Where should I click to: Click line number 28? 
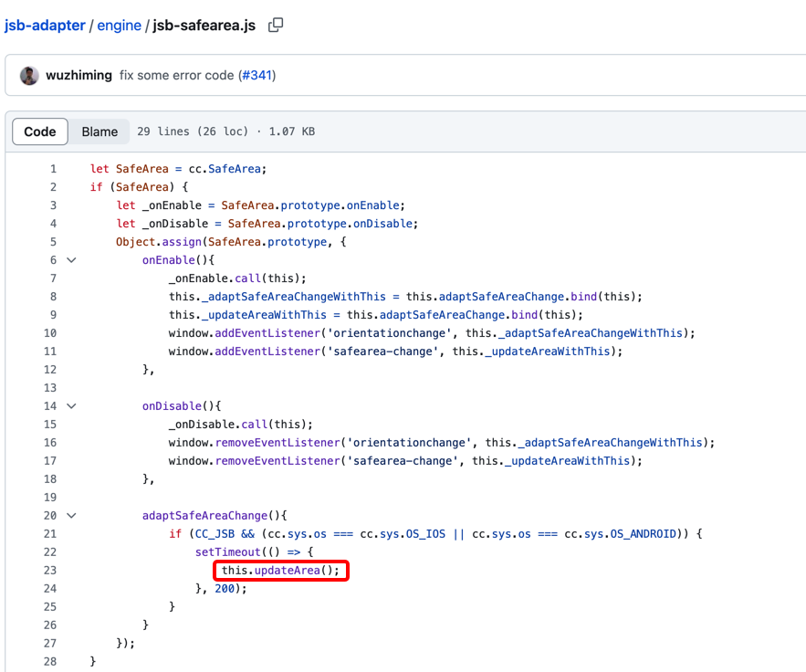coord(49,662)
